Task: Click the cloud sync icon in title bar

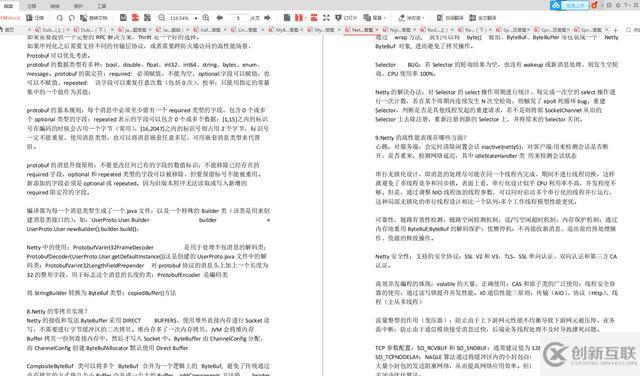Action: click(x=555, y=5)
